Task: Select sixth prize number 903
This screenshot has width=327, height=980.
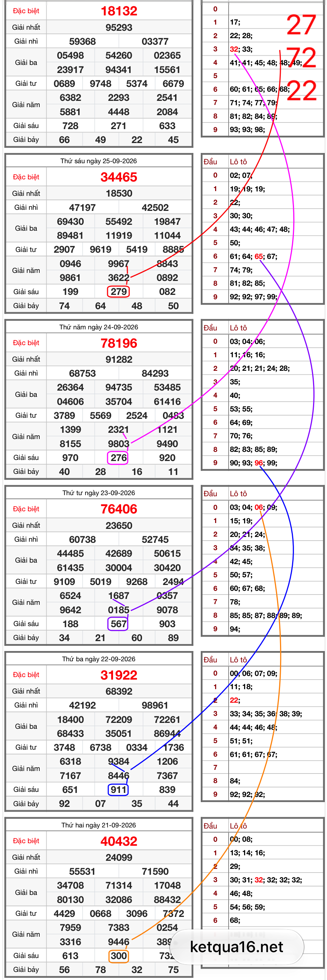Action: [x=167, y=624]
